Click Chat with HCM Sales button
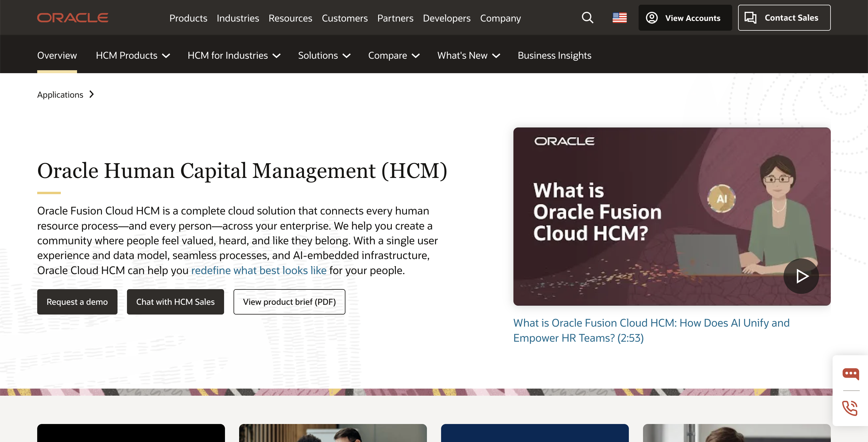Image resolution: width=868 pixels, height=442 pixels. click(175, 302)
